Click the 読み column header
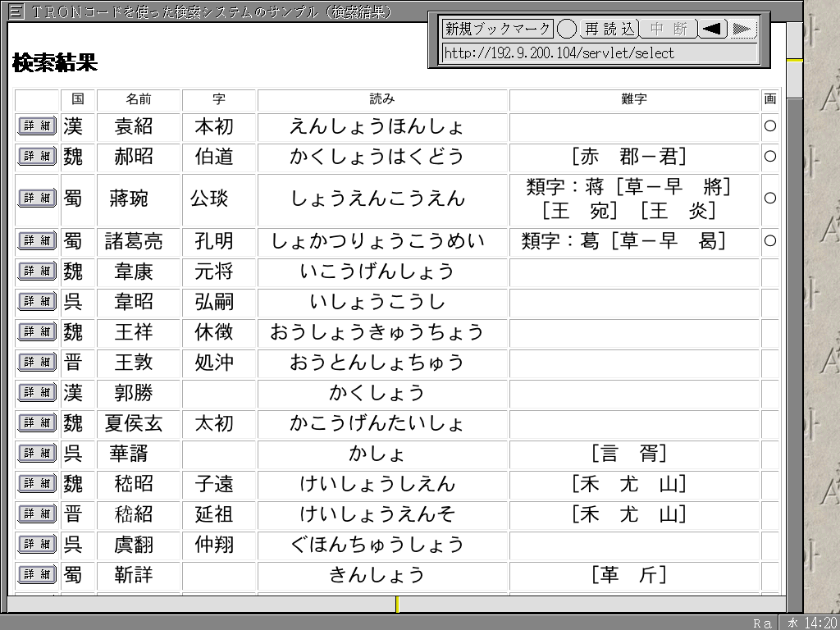Viewport: 840px width, 630px height. pos(382,98)
